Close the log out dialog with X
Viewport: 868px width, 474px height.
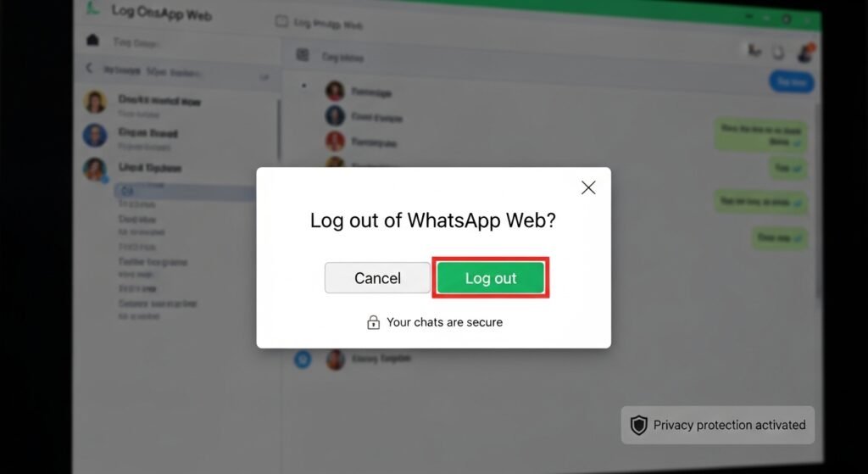(588, 187)
